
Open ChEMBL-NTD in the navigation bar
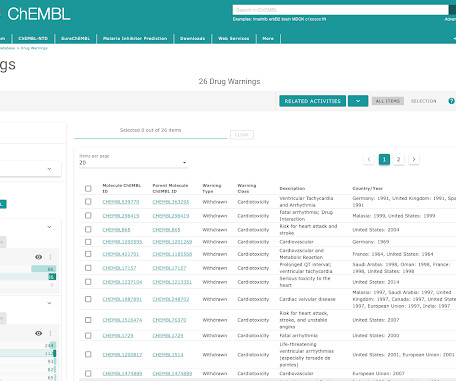click(x=33, y=39)
